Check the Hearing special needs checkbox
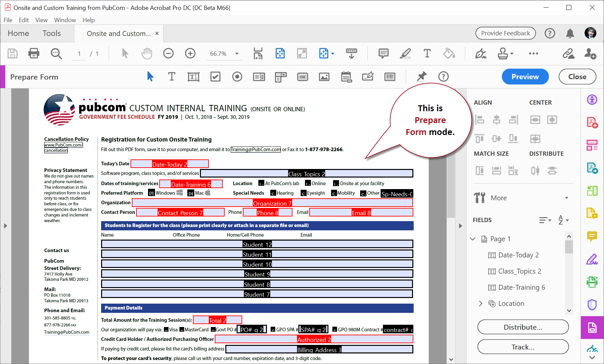This screenshot has height=364, width=604. (273, 193)
